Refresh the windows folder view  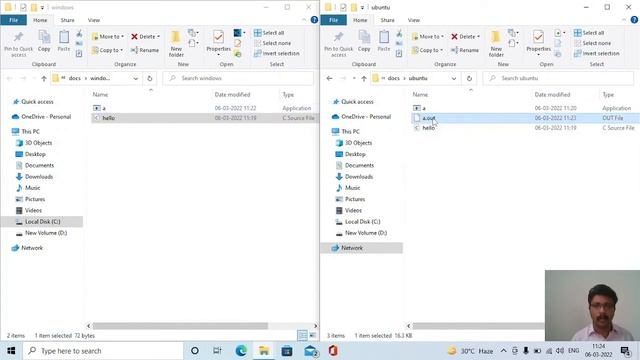[x=150, y=78]
